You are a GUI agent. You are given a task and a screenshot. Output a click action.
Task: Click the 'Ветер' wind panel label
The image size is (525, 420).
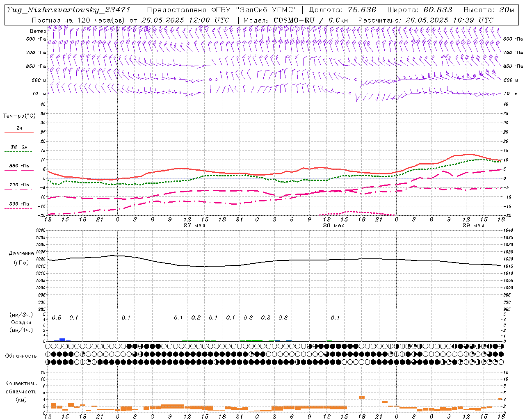point(38,31)
